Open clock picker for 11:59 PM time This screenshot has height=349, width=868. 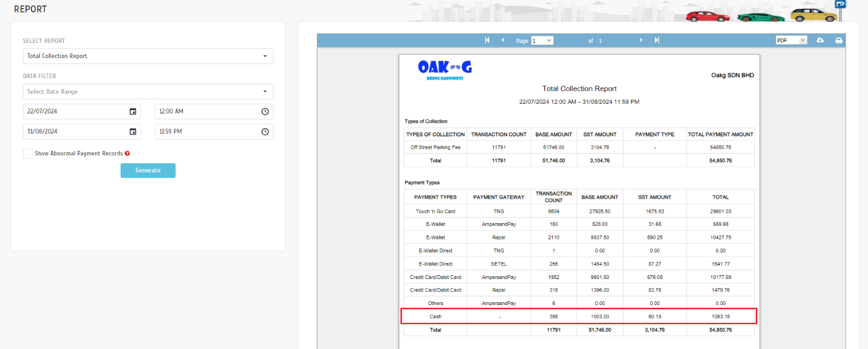click(x=265, y=131)
